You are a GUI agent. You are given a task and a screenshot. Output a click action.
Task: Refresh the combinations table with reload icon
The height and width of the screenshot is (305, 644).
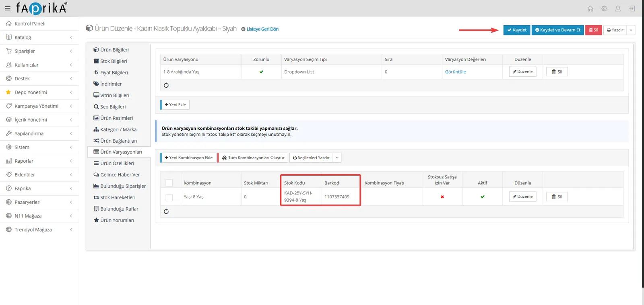tap(166, 211)
